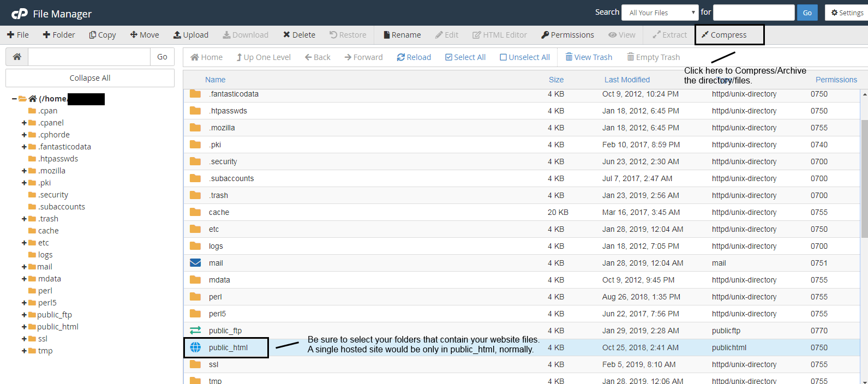
Task: Expand the .cpanel tree folder
Action: (x=24, y=123)
